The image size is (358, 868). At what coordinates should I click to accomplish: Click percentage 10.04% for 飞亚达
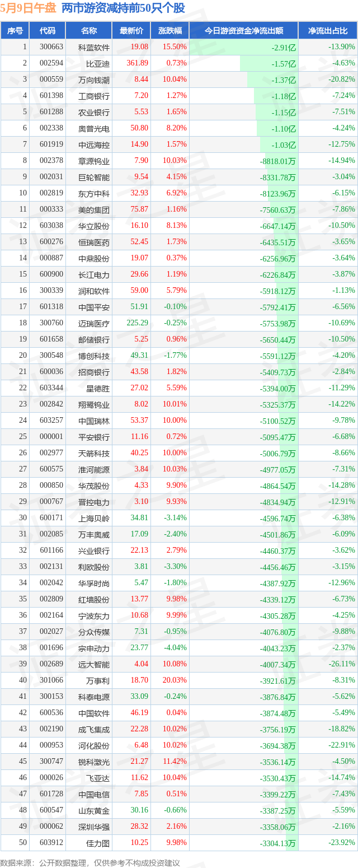pos(175,778)
